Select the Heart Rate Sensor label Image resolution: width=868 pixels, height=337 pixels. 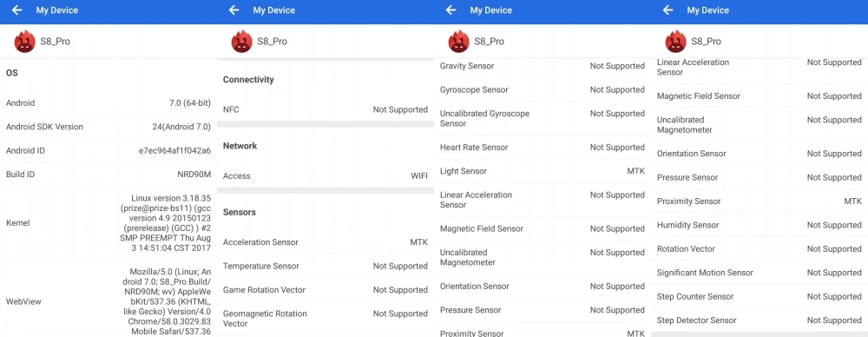click(x=474, y=147)
